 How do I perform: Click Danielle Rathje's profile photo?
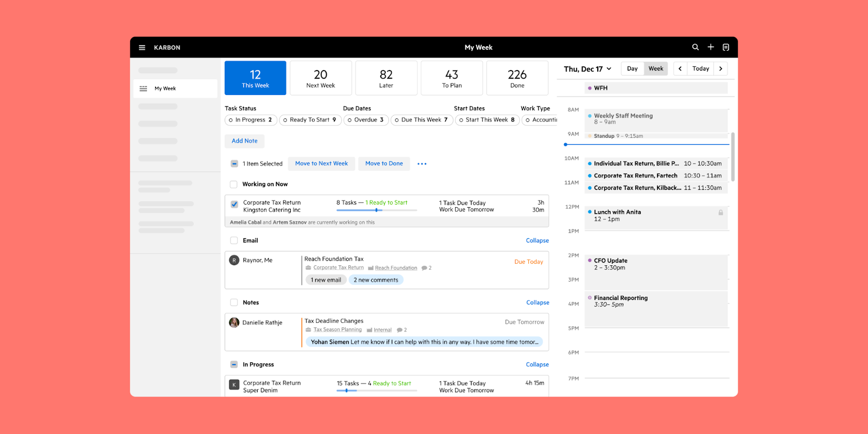click(x=234, y=323)
